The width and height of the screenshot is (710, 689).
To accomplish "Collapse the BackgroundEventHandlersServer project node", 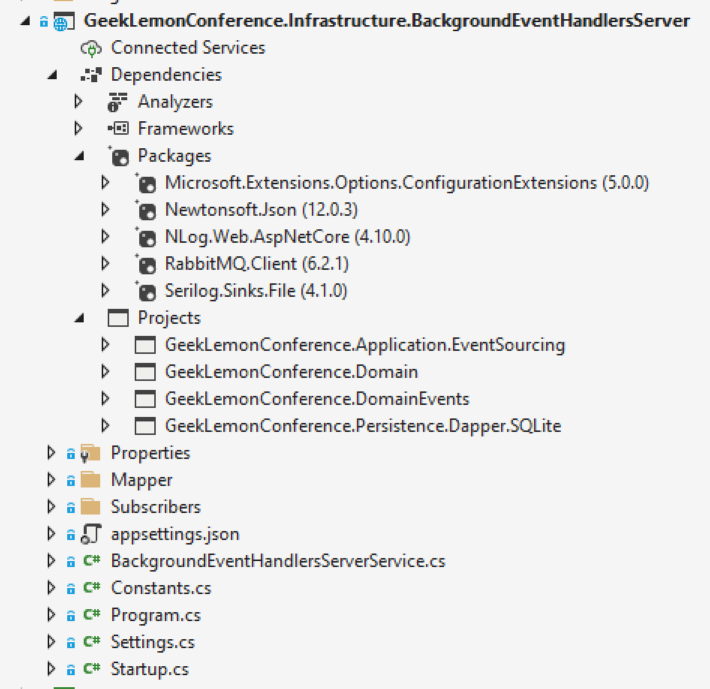I will pyautogui.click(x=26, y=21).
